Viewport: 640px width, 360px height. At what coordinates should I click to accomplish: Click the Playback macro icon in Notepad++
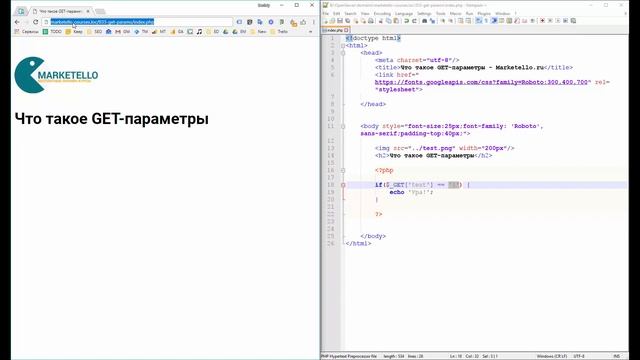(558, 21)
